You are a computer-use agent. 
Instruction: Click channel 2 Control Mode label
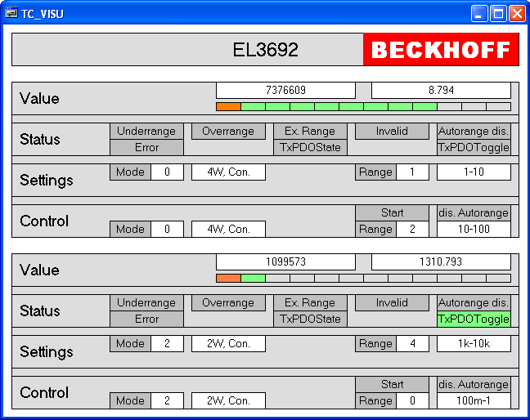[x=131, y=400]
